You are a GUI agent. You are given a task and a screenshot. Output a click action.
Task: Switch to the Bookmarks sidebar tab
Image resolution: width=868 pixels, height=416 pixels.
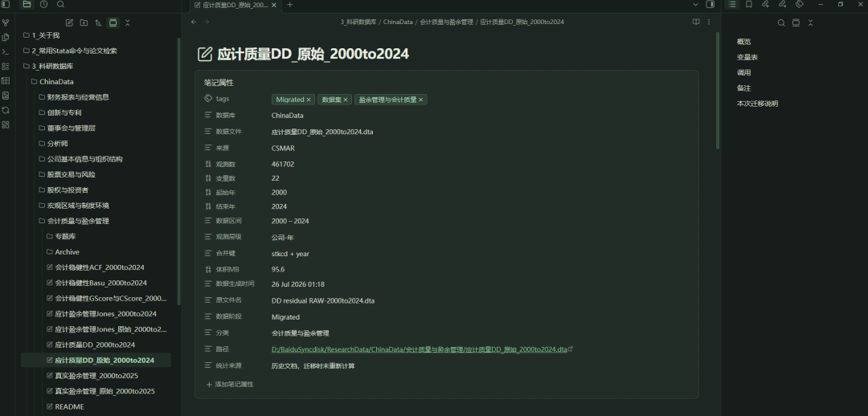point(749,5)
